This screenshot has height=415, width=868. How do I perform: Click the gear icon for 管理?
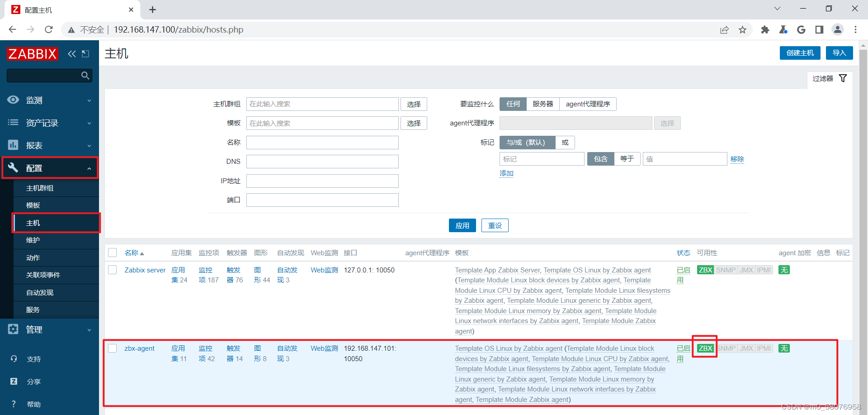(x=13, y=329)
